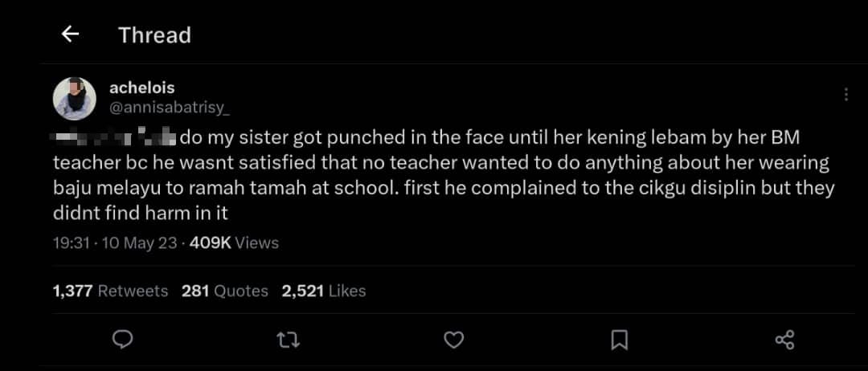Check the 409K Views analytics
Screen dimensions: 868x371
(x=234, y=243)
